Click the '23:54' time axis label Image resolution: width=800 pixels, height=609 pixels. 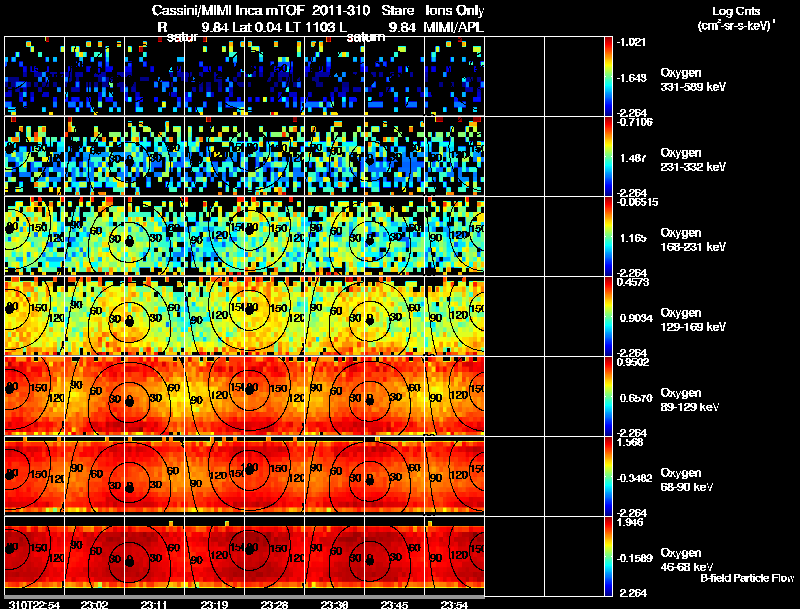454,605
